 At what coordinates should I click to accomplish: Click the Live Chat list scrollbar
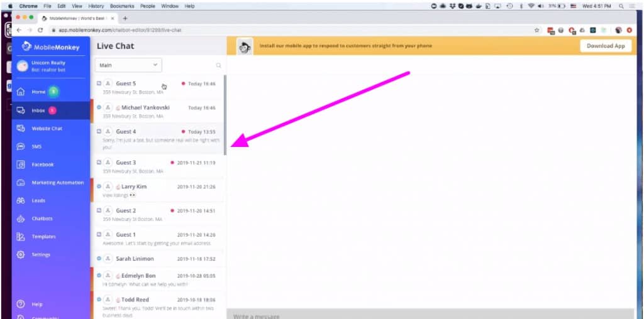(x=225, y=115)
